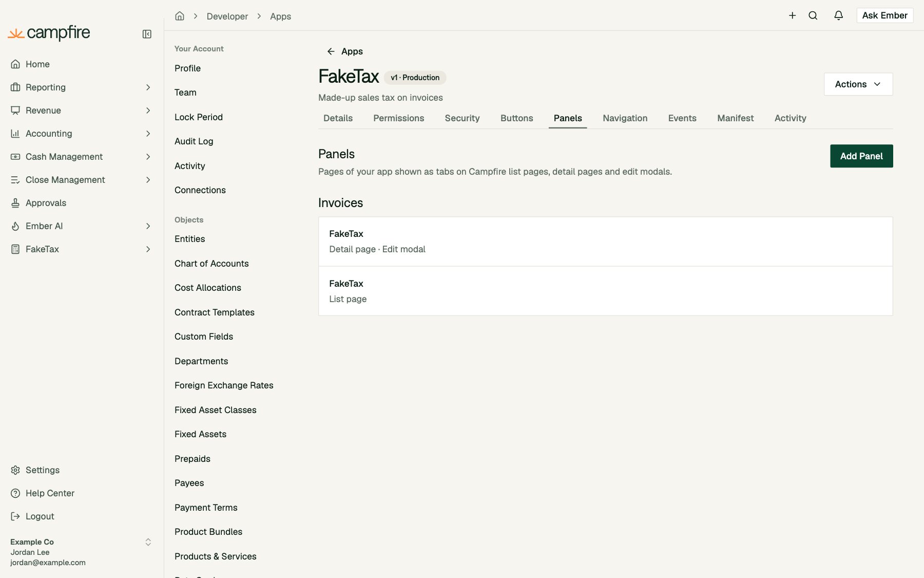
Task: Click the Ask Ember button
Action: pos(884,15)
